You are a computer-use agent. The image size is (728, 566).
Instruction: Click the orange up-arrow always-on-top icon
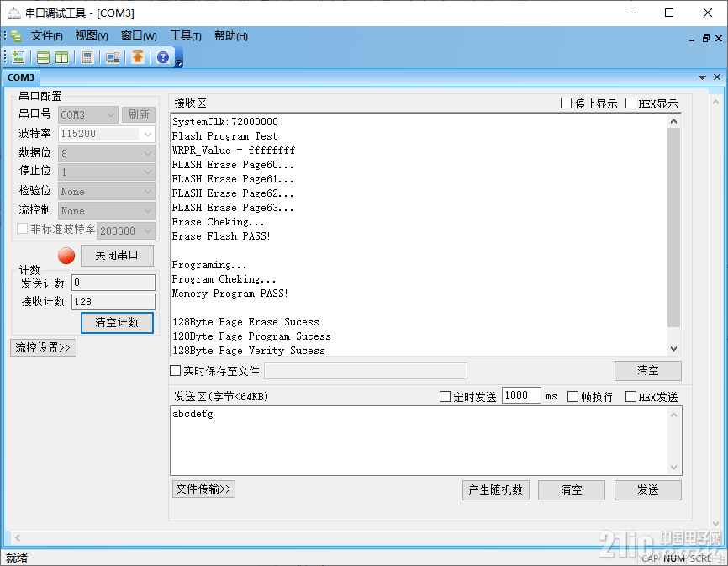(x=137, y=57)
